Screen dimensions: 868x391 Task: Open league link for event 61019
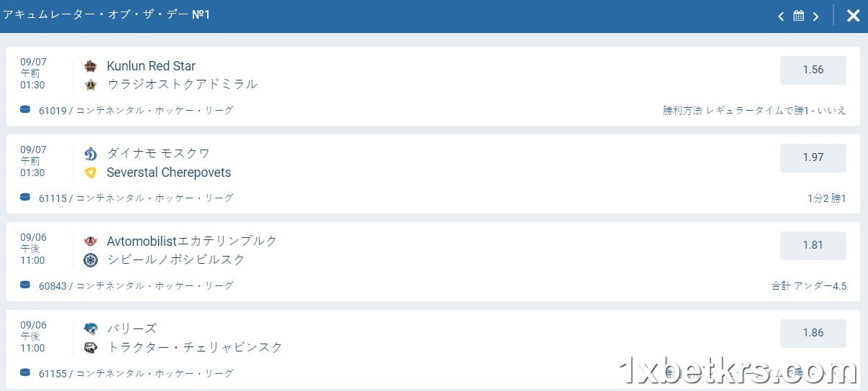(x=155, y=111)
